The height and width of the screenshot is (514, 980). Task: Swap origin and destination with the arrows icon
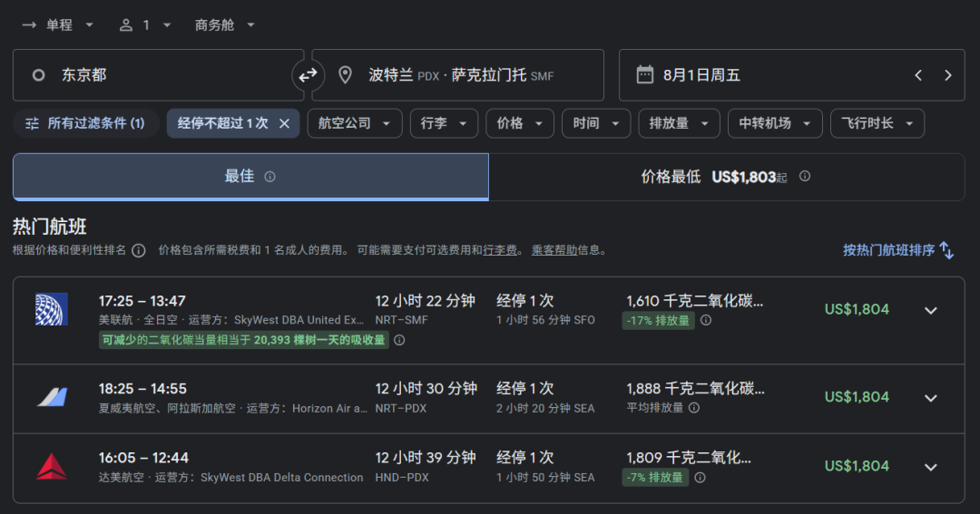[309, 75]
